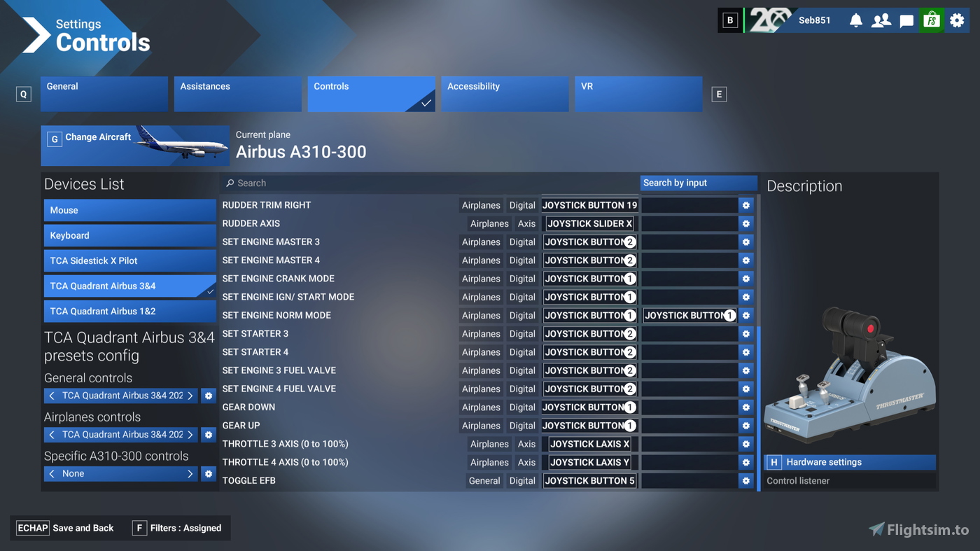Viewport: 980px width, 551px height.
Task: Open the green Marketplace icon
Action: pos(931,20)
